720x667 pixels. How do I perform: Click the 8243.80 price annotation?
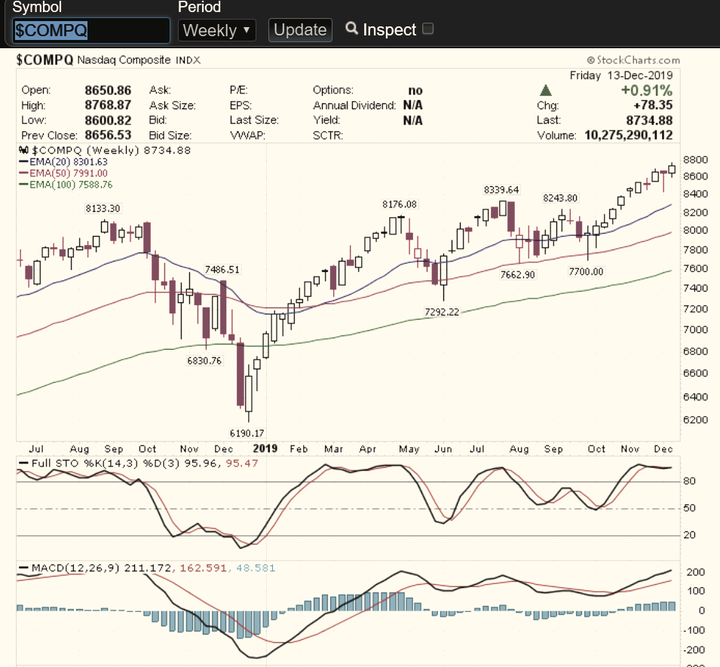[x=560, y=198]
